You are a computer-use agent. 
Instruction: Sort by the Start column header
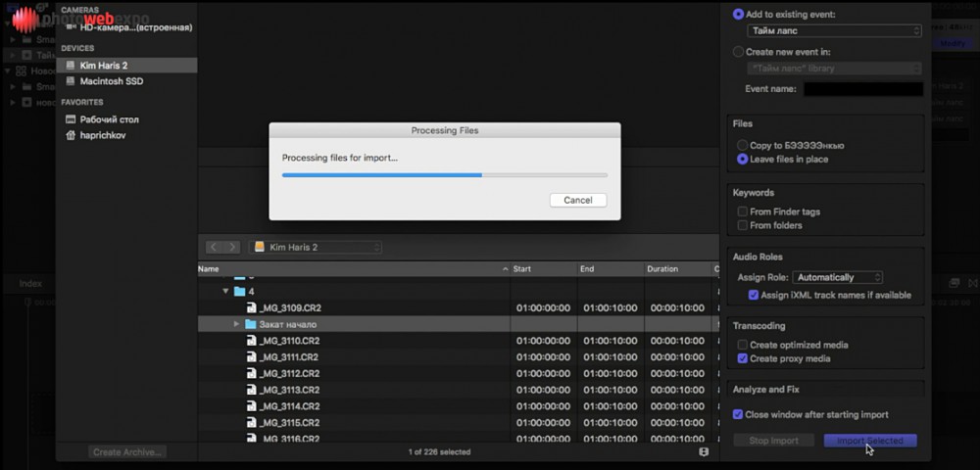tap(544, 269)
